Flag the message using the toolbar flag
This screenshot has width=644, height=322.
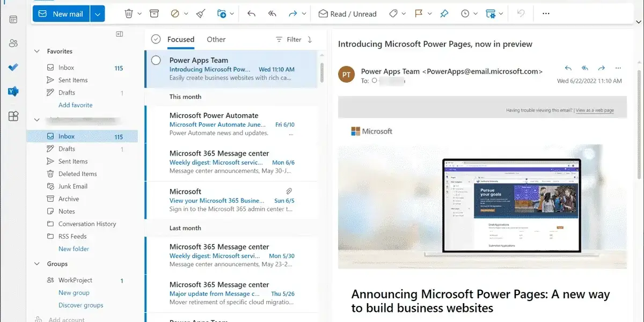point(419,14)
